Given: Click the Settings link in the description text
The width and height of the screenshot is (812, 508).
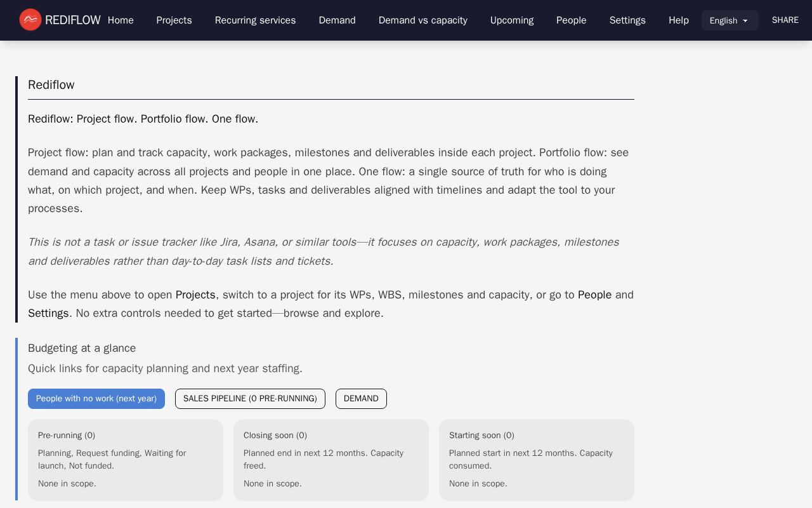Looking at the screenshot, I should (x=48, y=313).
